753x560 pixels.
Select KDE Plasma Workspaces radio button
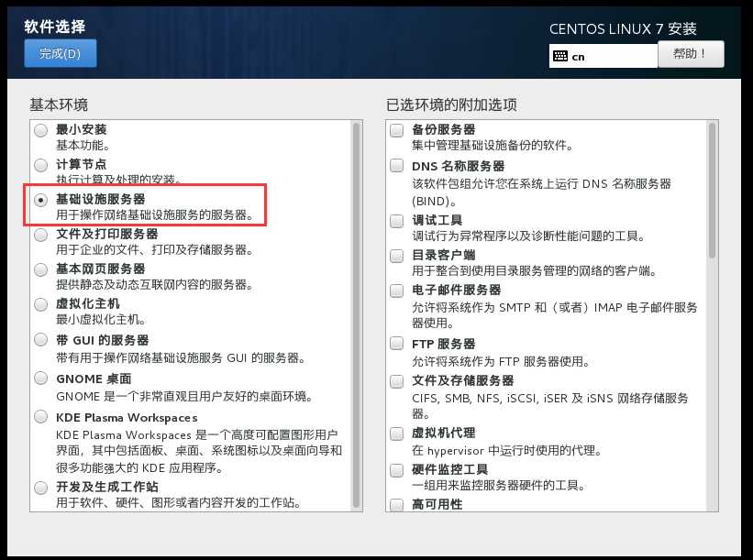tap(41, 416)
